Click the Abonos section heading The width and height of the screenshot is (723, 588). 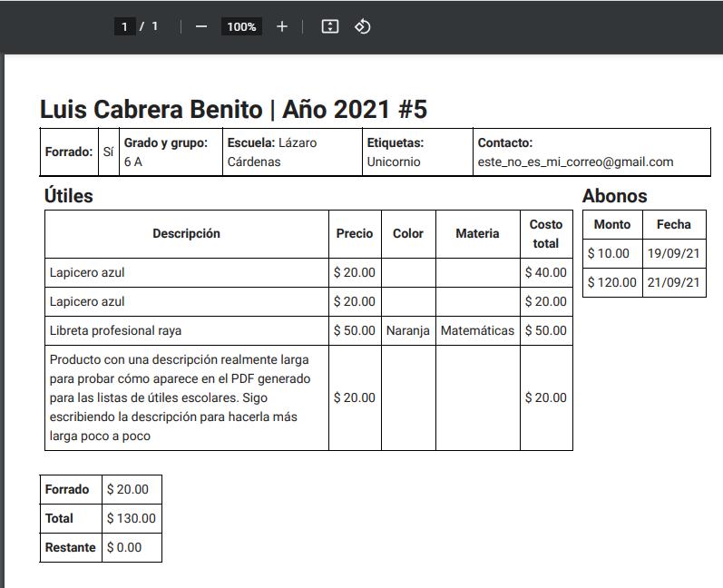615,196
